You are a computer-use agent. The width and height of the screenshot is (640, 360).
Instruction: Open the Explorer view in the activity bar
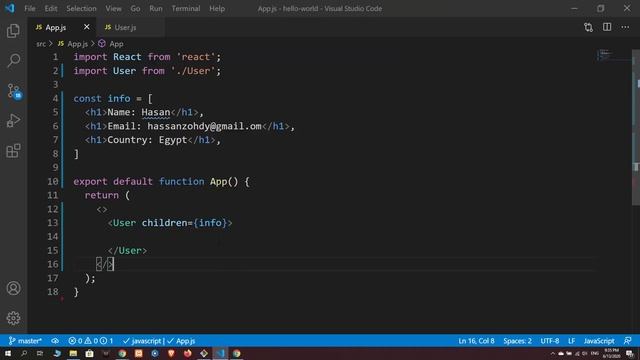pyautogui.click(x=13, y=31)
